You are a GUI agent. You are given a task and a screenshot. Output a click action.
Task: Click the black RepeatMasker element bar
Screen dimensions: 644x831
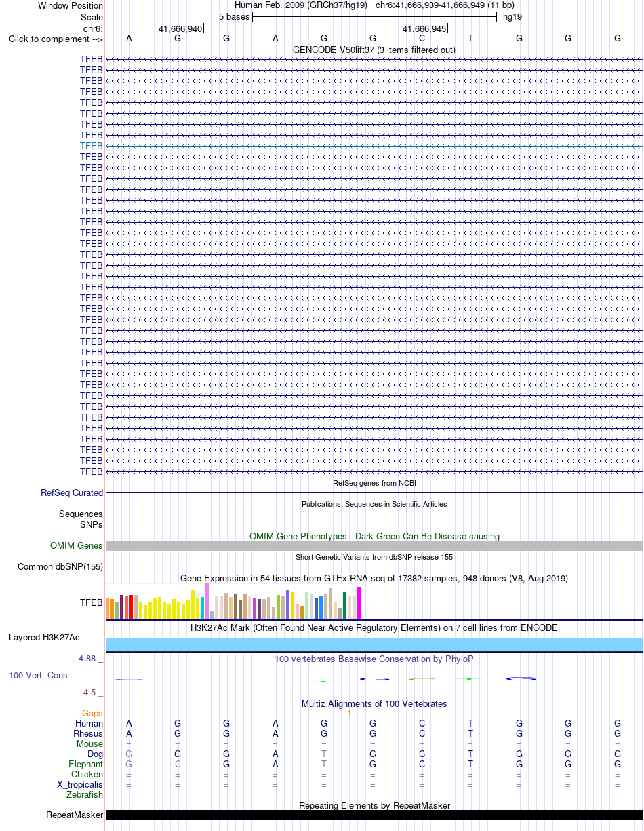[x=374, y=815]
